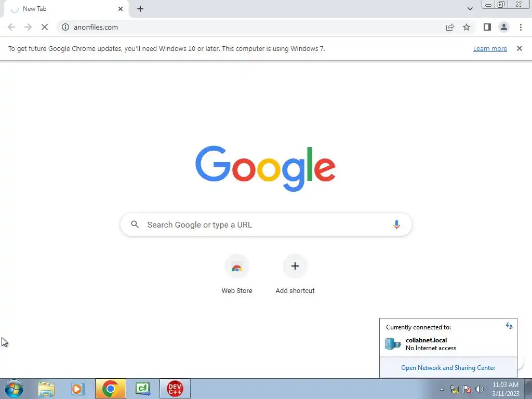Open the Web Store shortcut
This screenshot has height=399, width=532.
pos(237,274)
